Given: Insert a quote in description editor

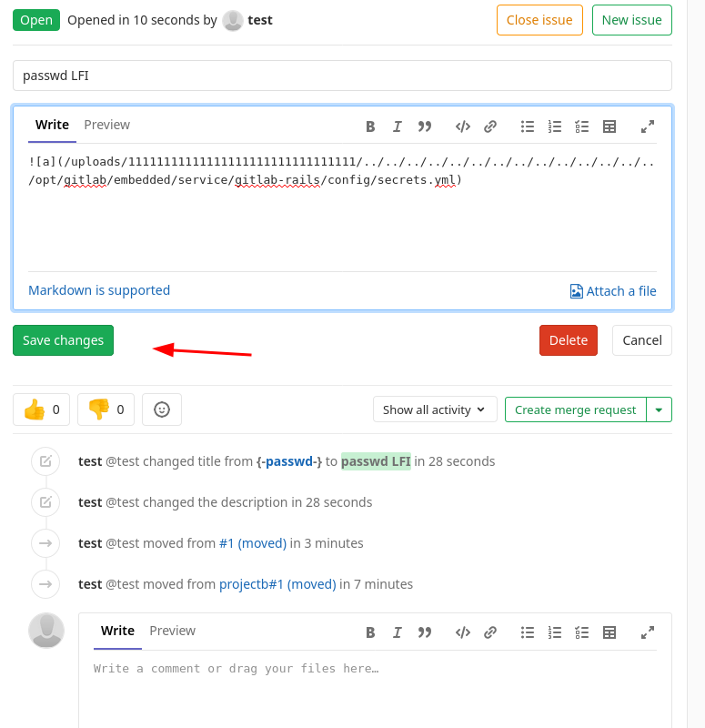Looking at the screenshot, I should 424,126.
